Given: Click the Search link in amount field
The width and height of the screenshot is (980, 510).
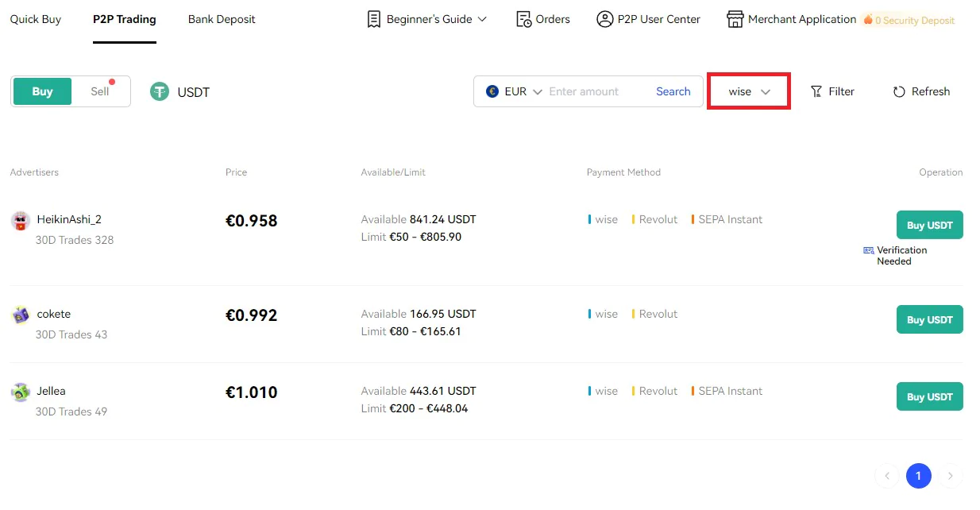Looking at the screenshot, I should pos(673,91).
